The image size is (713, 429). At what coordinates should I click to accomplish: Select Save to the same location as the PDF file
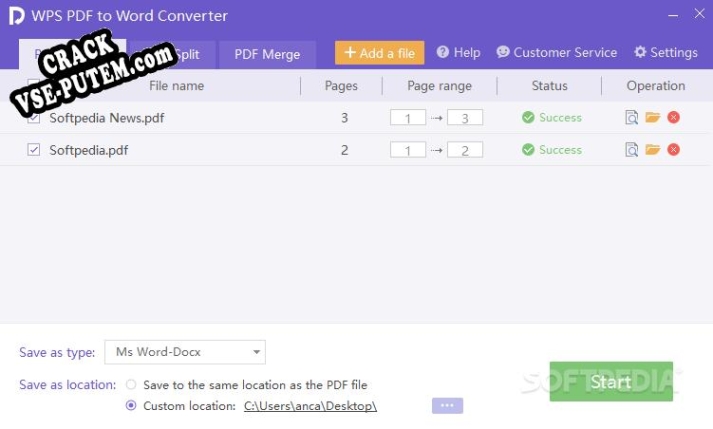click(131, 385)
